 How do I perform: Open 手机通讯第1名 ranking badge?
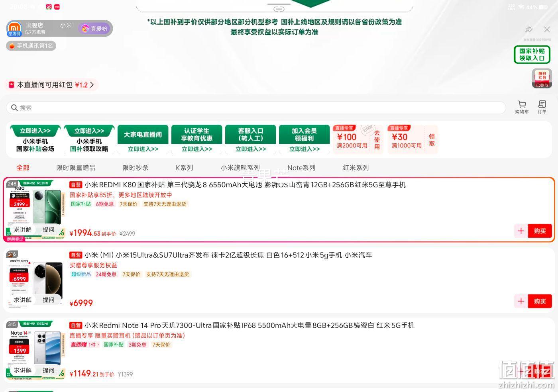point(31,46)
